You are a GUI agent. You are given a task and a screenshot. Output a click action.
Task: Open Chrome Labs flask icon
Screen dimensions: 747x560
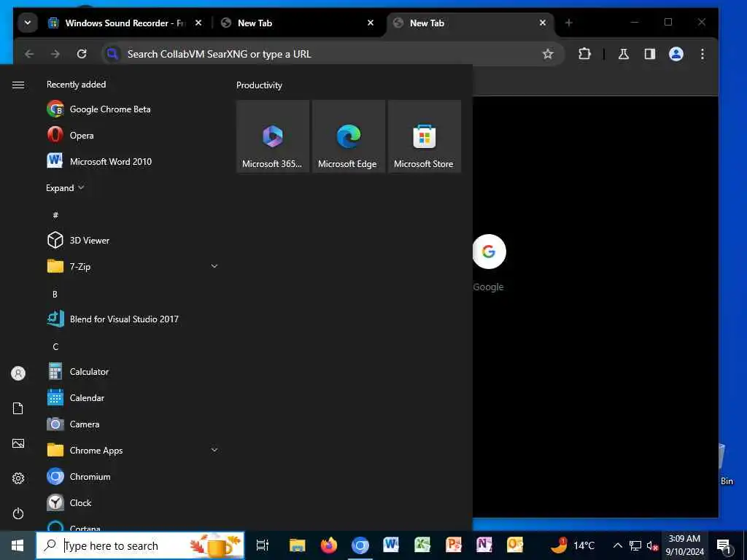(623, 54)
